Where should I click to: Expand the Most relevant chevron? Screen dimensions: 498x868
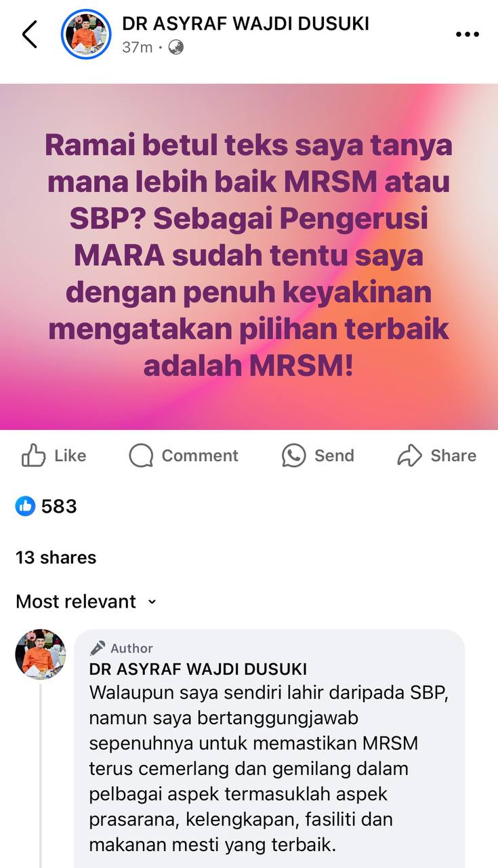(152, 602)
